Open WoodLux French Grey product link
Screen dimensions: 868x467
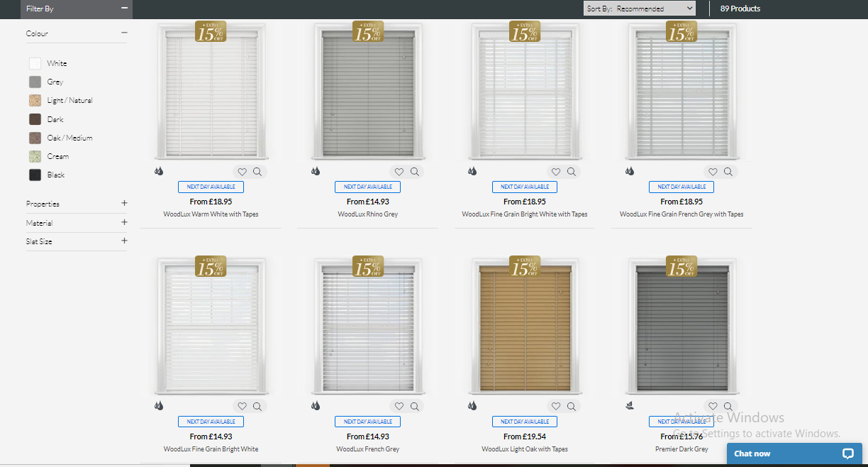367,449
